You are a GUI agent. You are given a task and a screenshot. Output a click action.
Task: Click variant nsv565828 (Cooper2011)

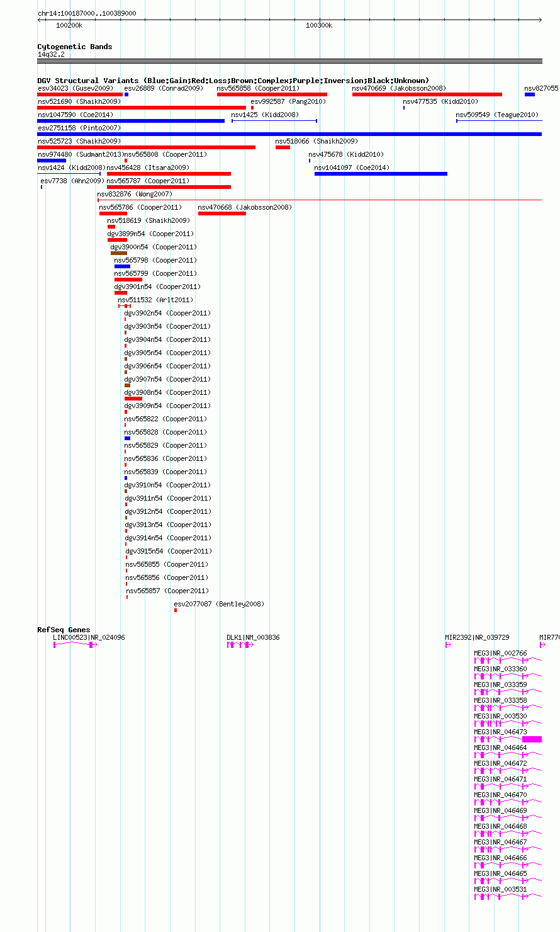point(165,432)
